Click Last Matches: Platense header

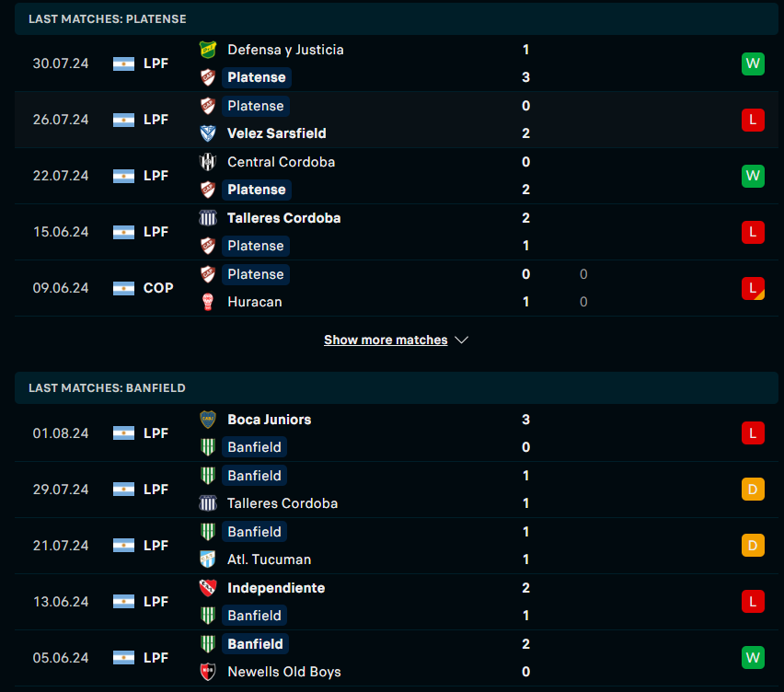(x=107, y=19)
